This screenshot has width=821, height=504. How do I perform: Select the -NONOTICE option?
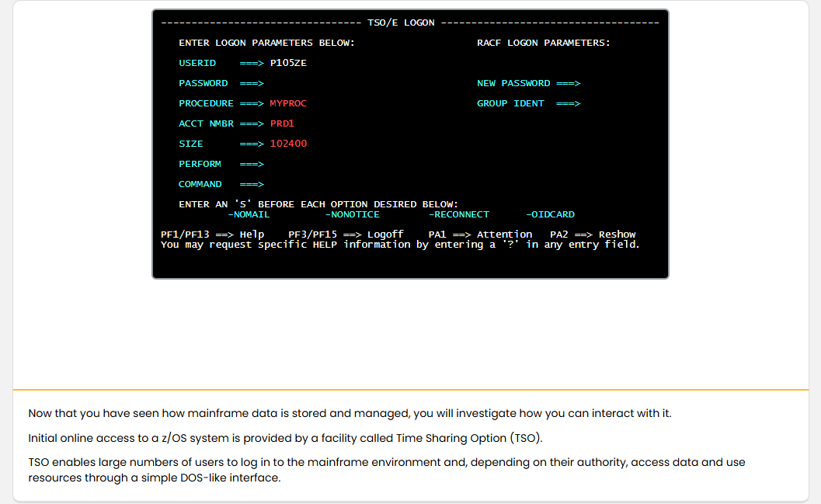tap(352, 214)
